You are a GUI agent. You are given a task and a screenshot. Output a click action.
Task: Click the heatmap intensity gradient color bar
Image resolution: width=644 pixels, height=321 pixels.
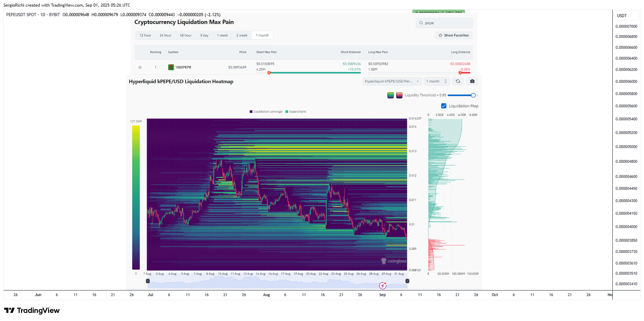136,198
